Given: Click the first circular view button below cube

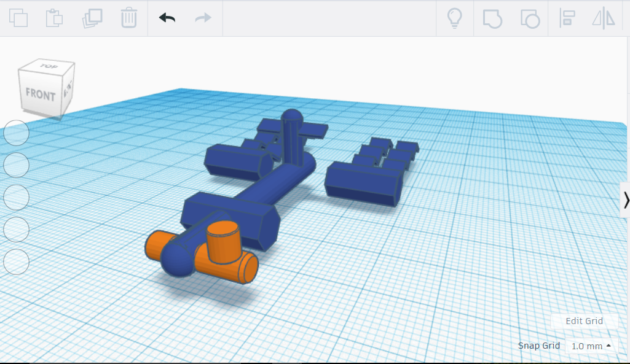Looking at the screenshot, I should pos(17,133).
